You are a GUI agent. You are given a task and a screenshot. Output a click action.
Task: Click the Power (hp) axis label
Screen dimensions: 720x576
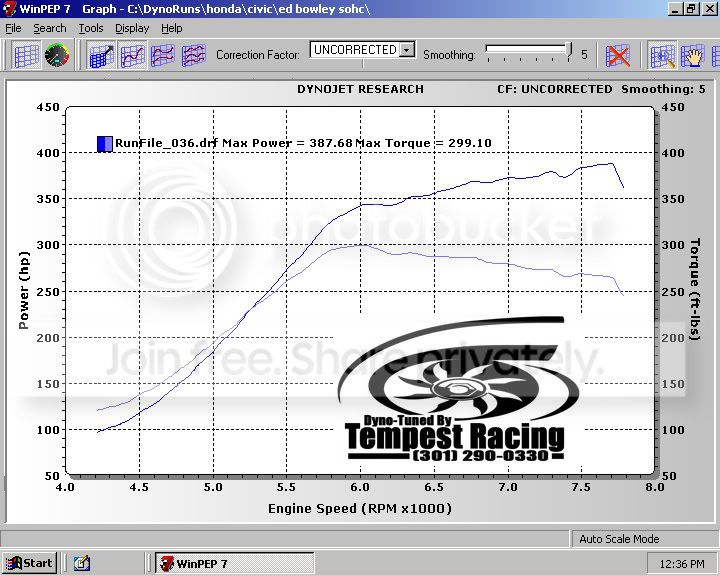click(24, 290)
